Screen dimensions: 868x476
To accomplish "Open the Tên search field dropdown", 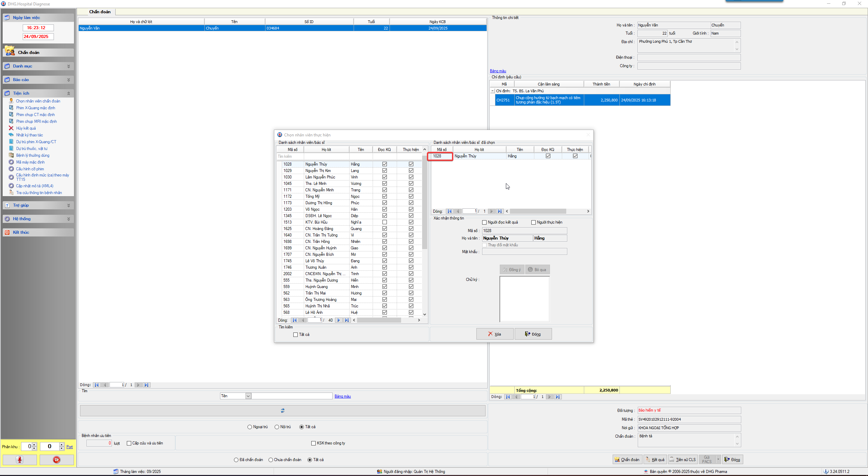I will coord(248,396).
